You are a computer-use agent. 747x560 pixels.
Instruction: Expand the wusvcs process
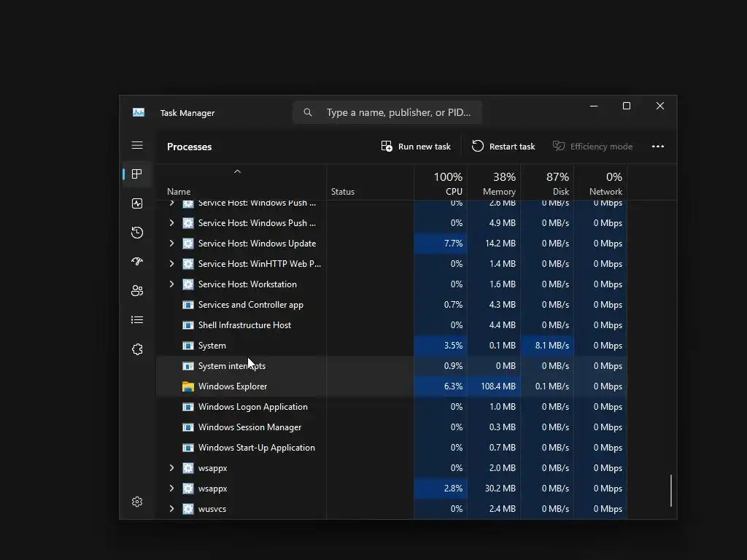click(171, 508)
